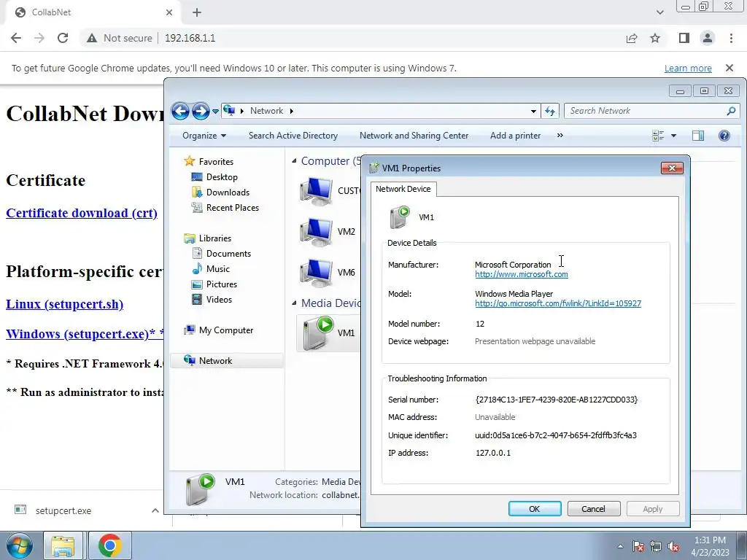Click Explorer back navigation button
The image size is (747, 560).
pos(181,111)
